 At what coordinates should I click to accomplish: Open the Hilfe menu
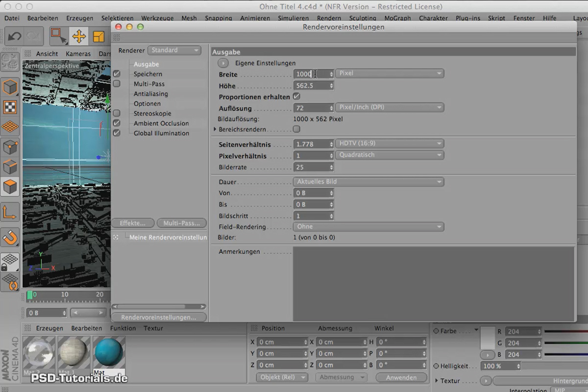(549, 18)
